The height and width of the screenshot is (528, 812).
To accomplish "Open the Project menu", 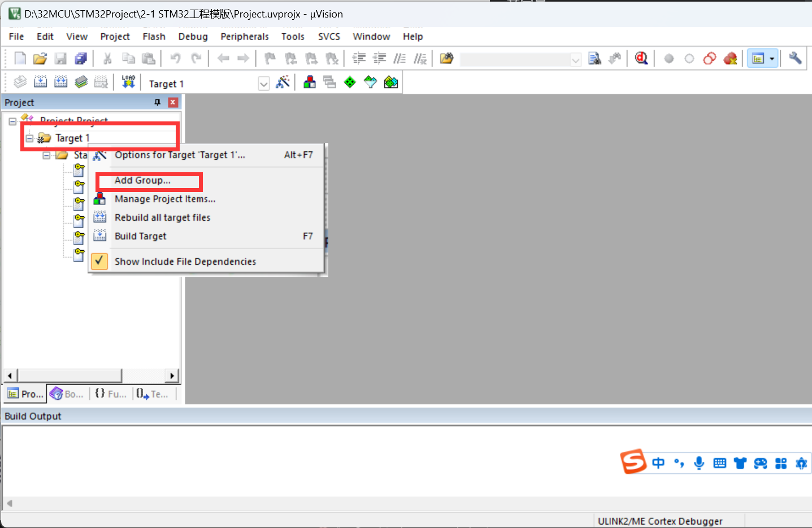I will 115,36.
